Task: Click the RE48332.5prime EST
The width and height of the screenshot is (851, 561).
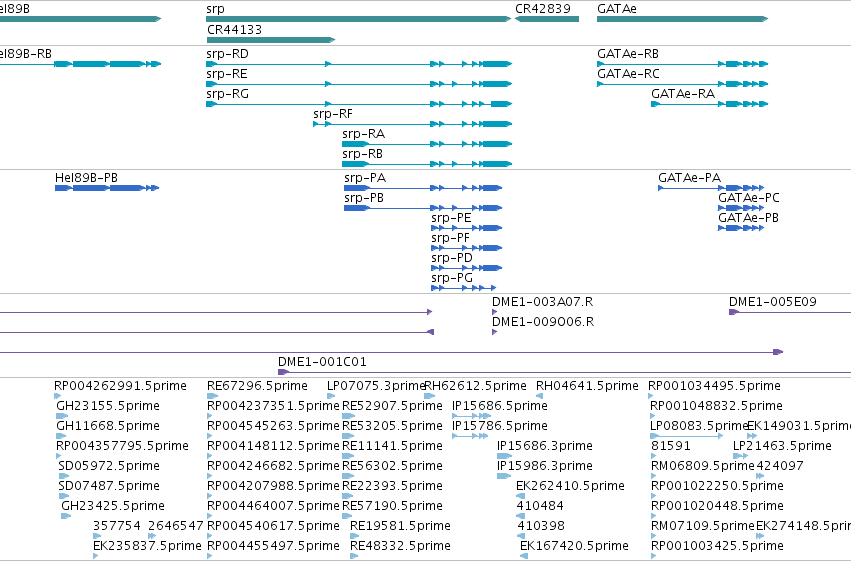Action: (x=354, y=556)
